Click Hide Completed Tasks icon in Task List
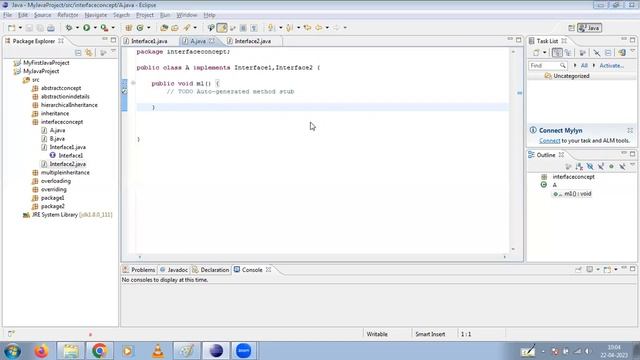The height and width of the screenshot is (360, 640). [x=597, y=53]
